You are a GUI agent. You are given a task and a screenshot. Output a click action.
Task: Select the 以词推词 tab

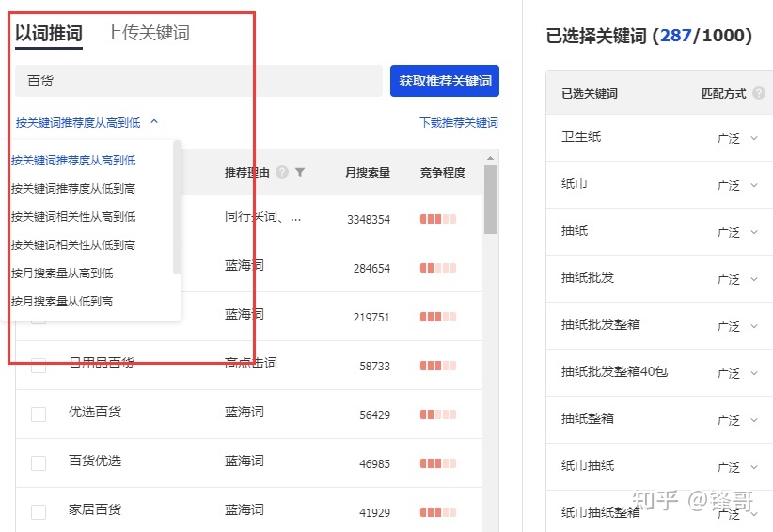[49, 33]
